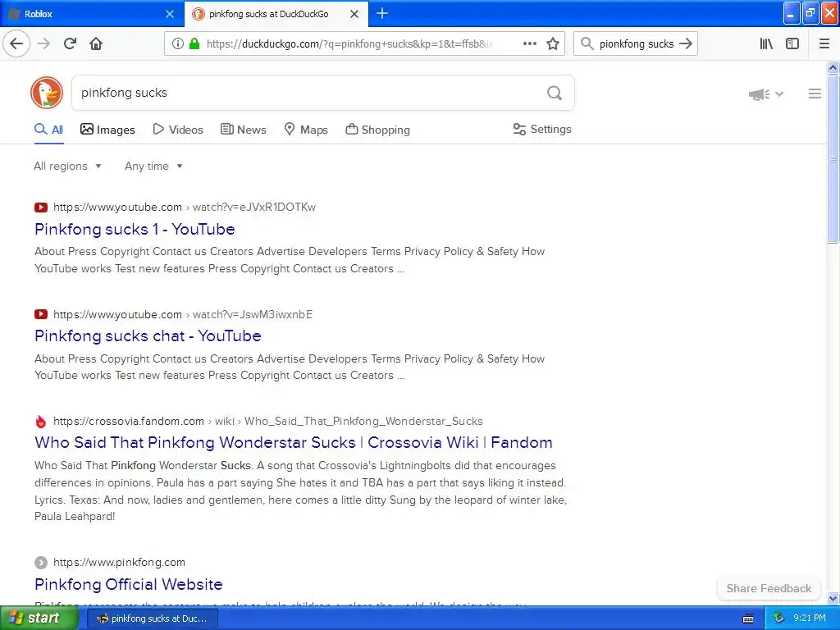Screen dimensions: 840x630
Task: Click the scrollbar down arrow
Action: point(833,598)
